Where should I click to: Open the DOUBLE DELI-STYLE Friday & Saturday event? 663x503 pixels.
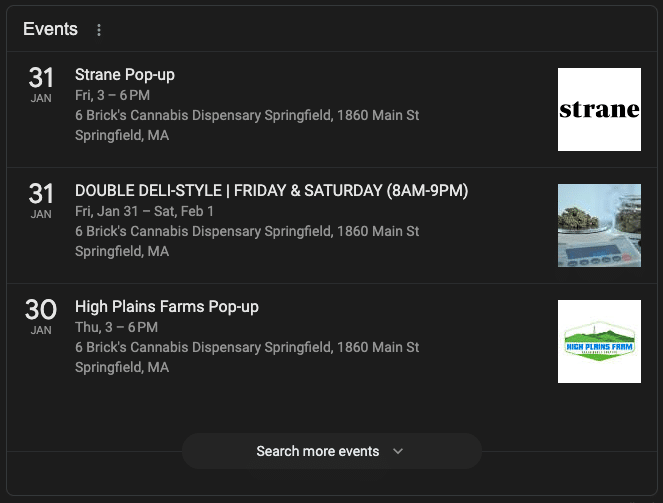(x=271, y=191)
